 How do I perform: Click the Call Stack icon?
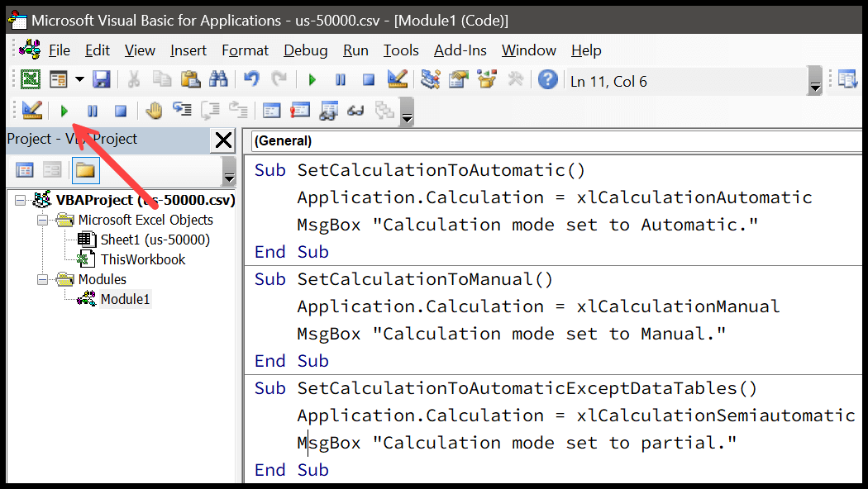(x=384, y=111)
